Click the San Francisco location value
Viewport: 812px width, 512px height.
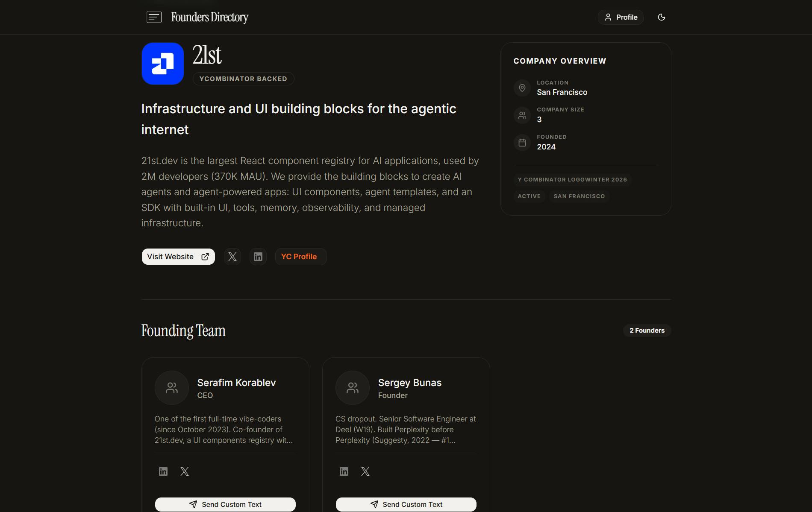click(562, 92)
